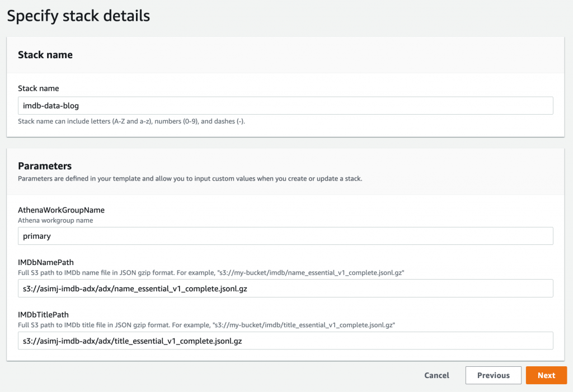The width and height of the screenshot is (573, 392).
Task: Click the IMDbTitlePath parameter label
Action: tap(44, 315)
